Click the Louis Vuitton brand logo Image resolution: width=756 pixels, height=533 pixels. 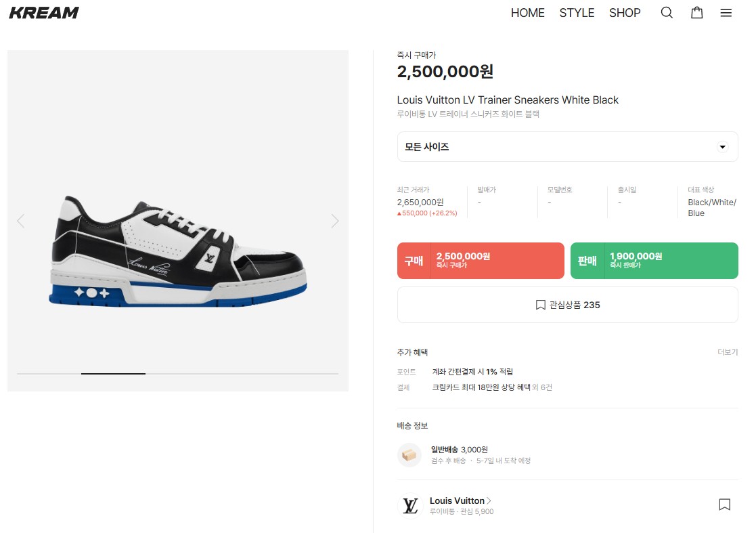(409, 505)
